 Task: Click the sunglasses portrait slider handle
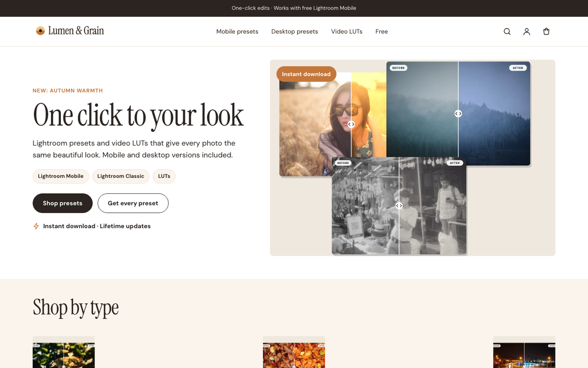coord(351,124)
